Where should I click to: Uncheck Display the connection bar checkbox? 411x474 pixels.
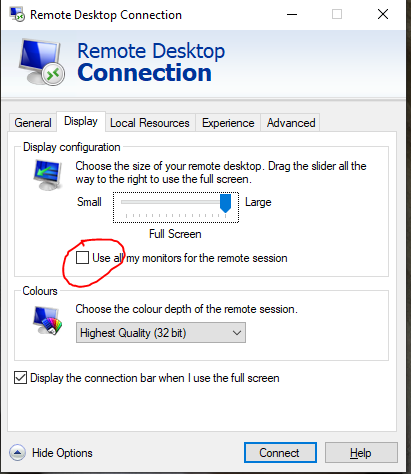[x=20, y=378]
